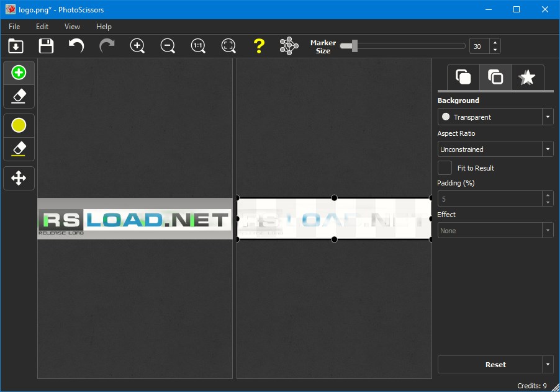Open the Effect None dropdown

pyautogui.click(x=495, y=230)
